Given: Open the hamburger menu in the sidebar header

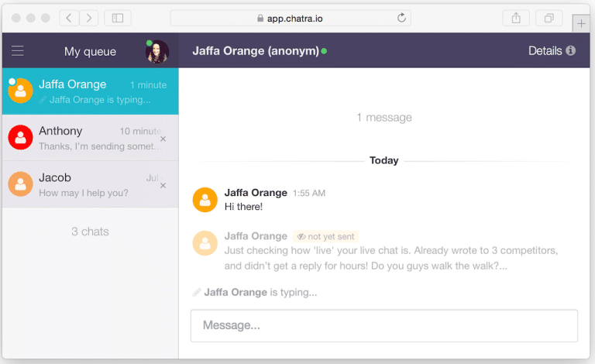Looking at the screenshot, I should click(18, 51).
